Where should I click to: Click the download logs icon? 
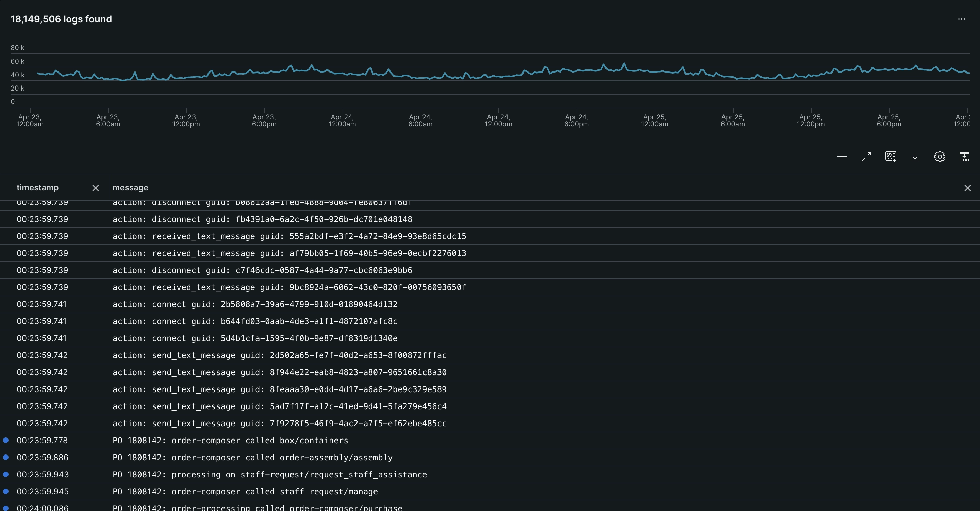(915, 157)
